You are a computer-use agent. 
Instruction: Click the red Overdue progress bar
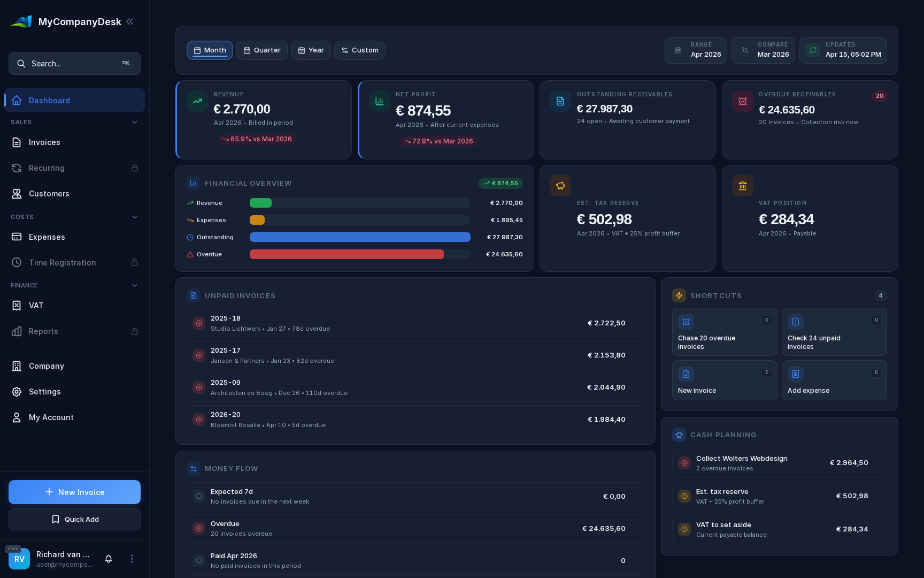point(346,254)
